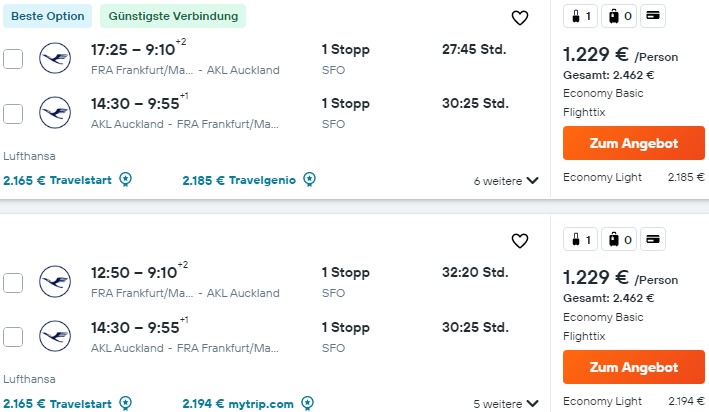The image size is (709, 412).
Task: Save first flight offer with heart icon
Action: click(520, 18)
